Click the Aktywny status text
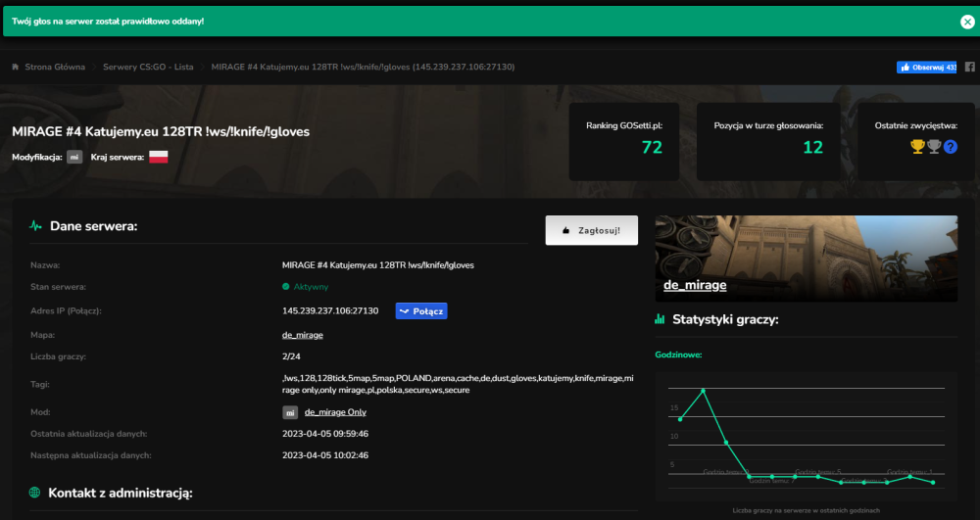 pyautogui.click(x=311, y=287)
